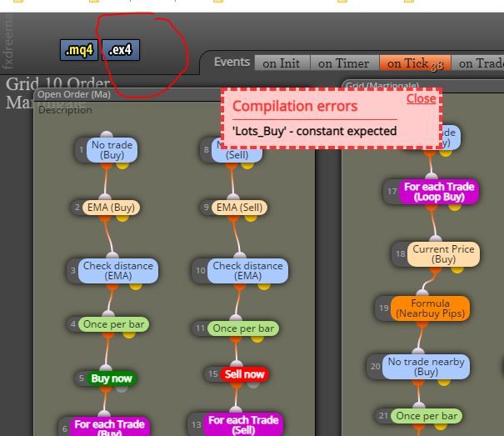Select block 10 Check distance (EMA)
Viewport: 504px width, 436px height.
click(247, 271)
